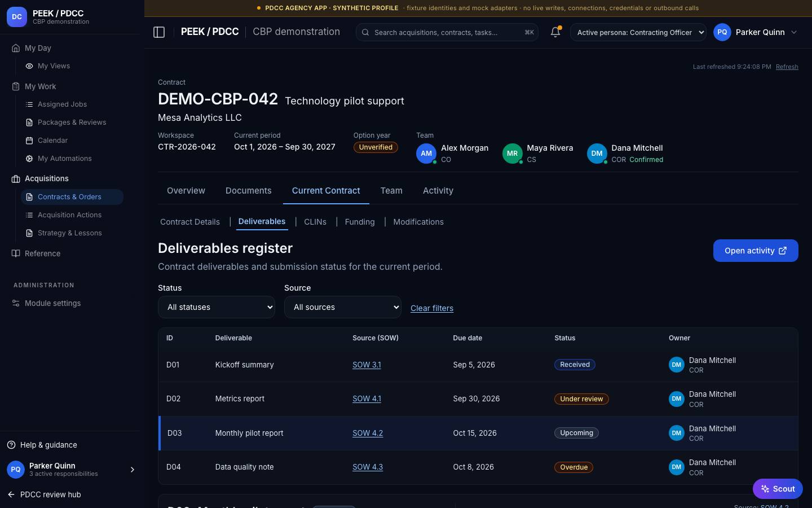
Task: Expand the Parker Quinn user menu chevron
Action: [x=794, y=32]
